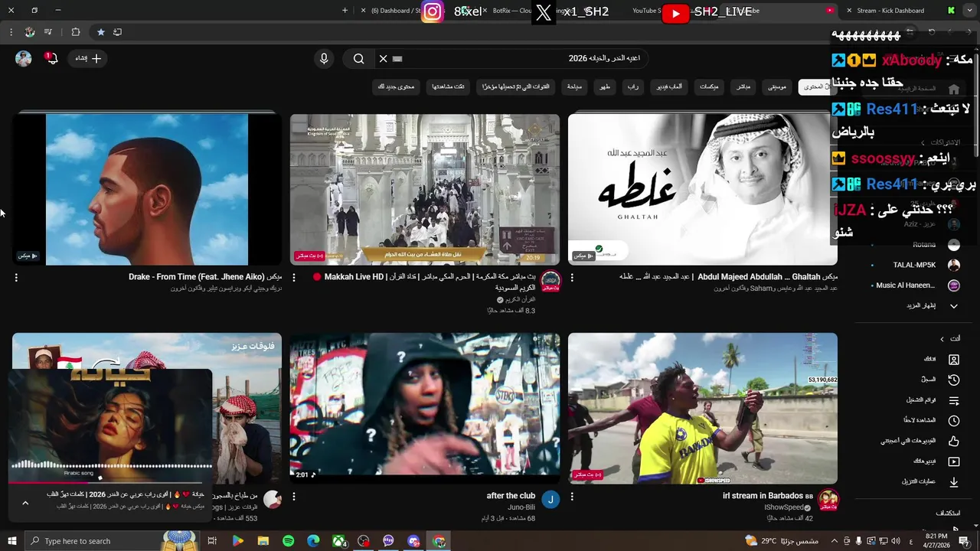Click the after the club title

click(x=511, y=496)
